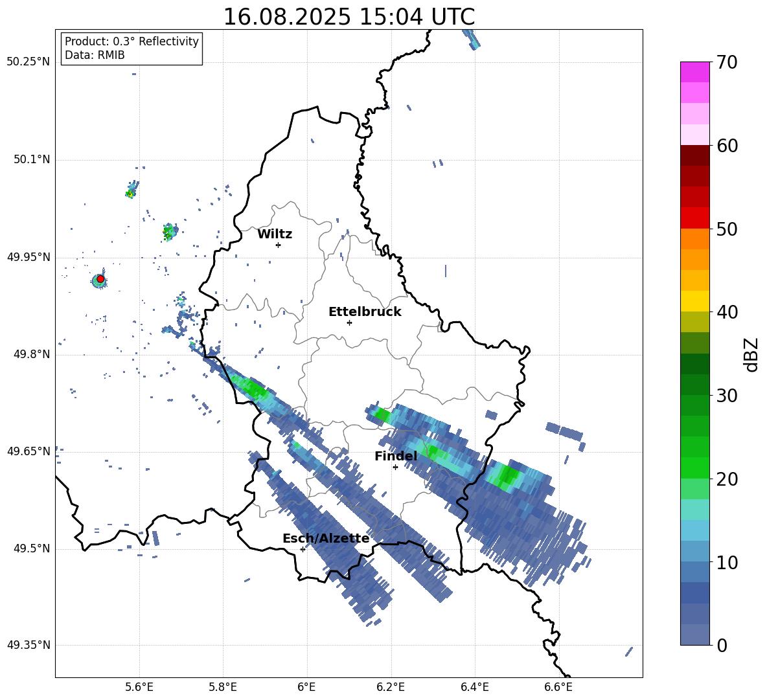Click the Findel station label
This screenshot has width=767, height=700.
click(396, 456)
